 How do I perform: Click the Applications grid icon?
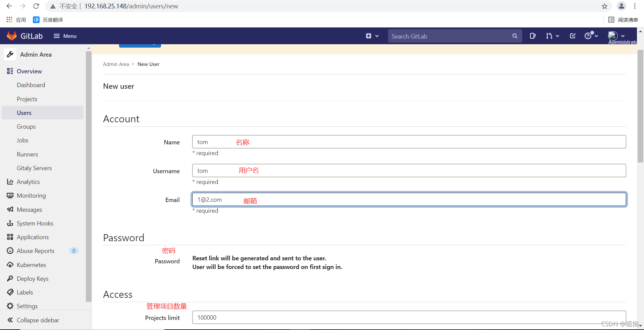10,237
